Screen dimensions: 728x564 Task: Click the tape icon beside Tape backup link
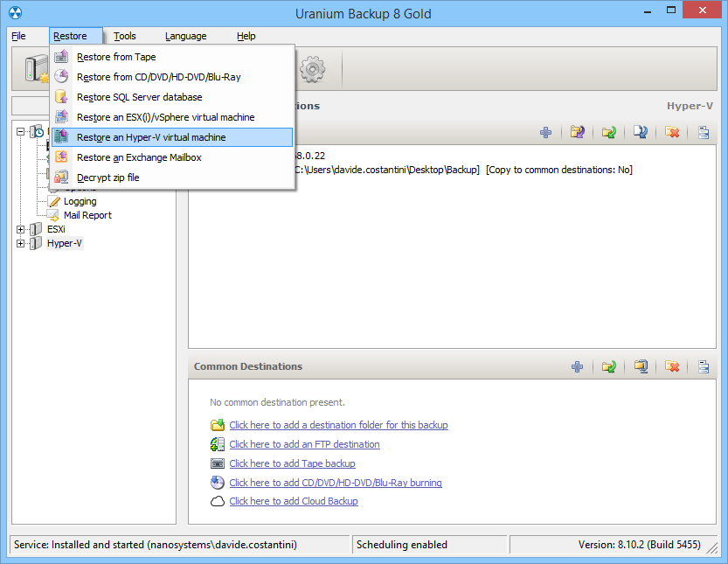click(218, 463)
